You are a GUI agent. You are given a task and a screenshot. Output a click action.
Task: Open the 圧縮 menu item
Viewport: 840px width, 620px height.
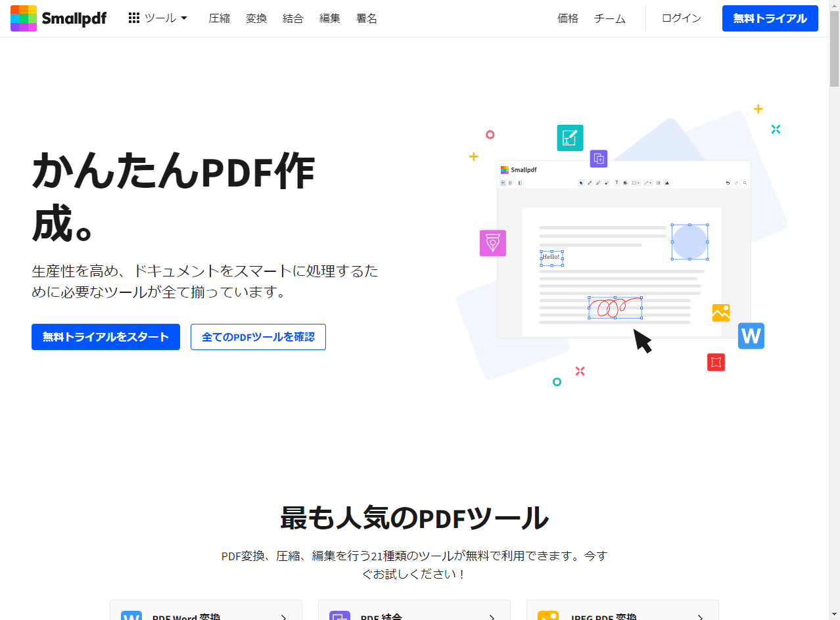[219, 18]
